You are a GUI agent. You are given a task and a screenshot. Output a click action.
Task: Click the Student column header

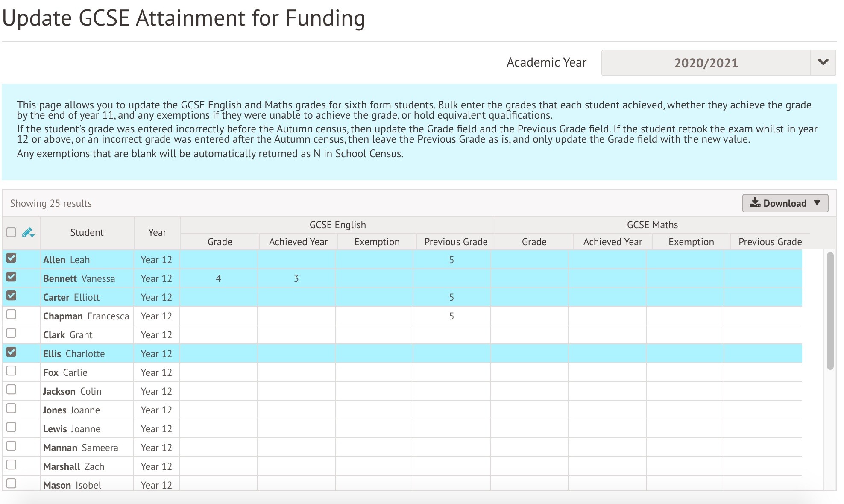(87, 233)
